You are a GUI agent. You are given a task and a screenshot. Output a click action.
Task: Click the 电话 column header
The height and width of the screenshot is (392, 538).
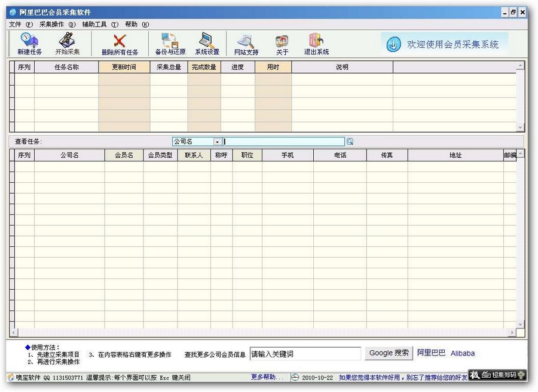point(340,155)
